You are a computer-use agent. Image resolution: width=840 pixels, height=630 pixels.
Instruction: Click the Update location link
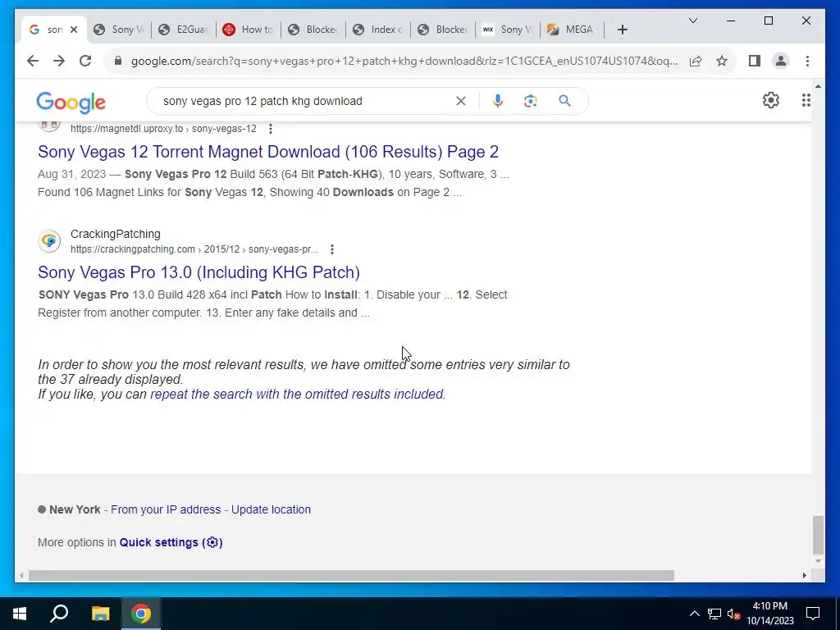pyautogui.click(x=271, y=509)
